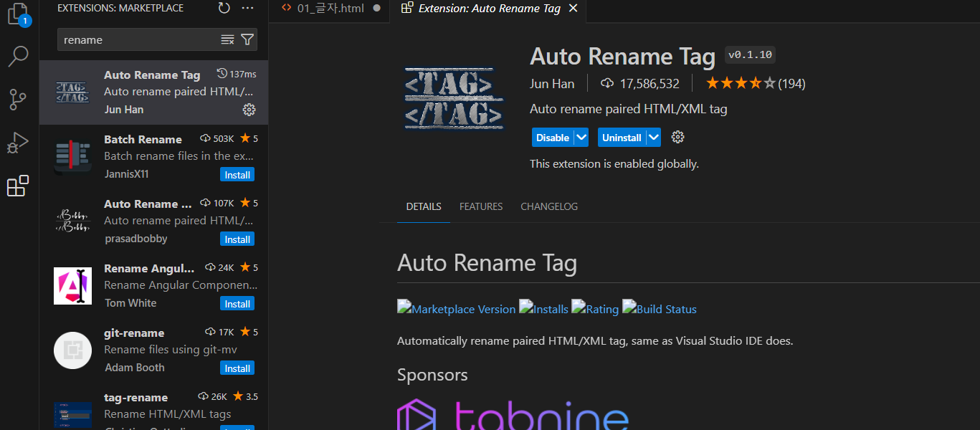
Task: Switch to the 01_글자.html editor tab
Action: [330, 9]
